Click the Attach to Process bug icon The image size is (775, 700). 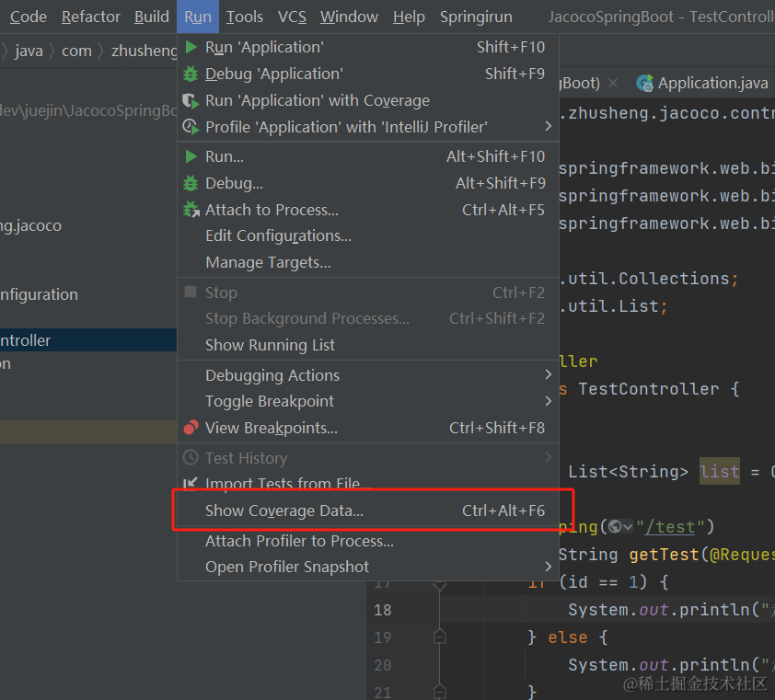click(x=191, y=210)
